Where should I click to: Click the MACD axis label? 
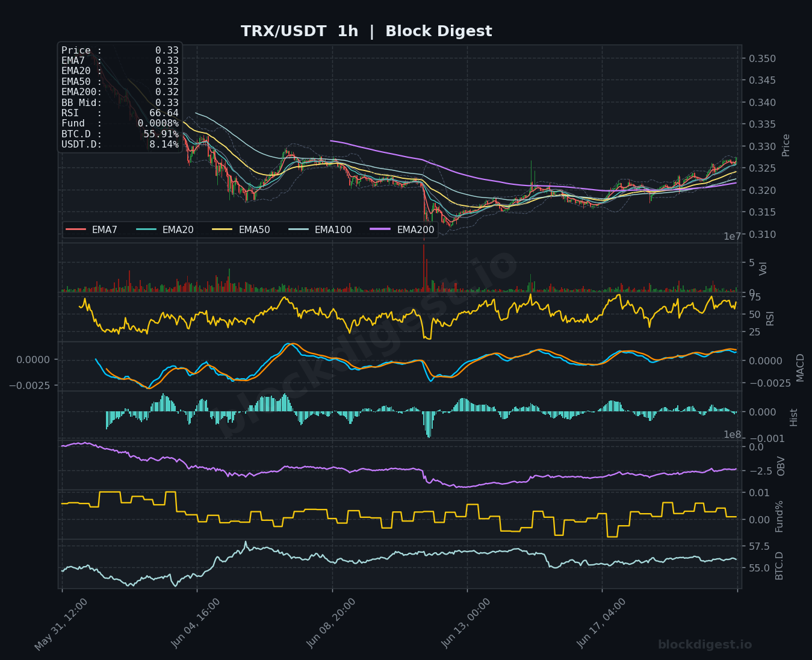point(800,367)
